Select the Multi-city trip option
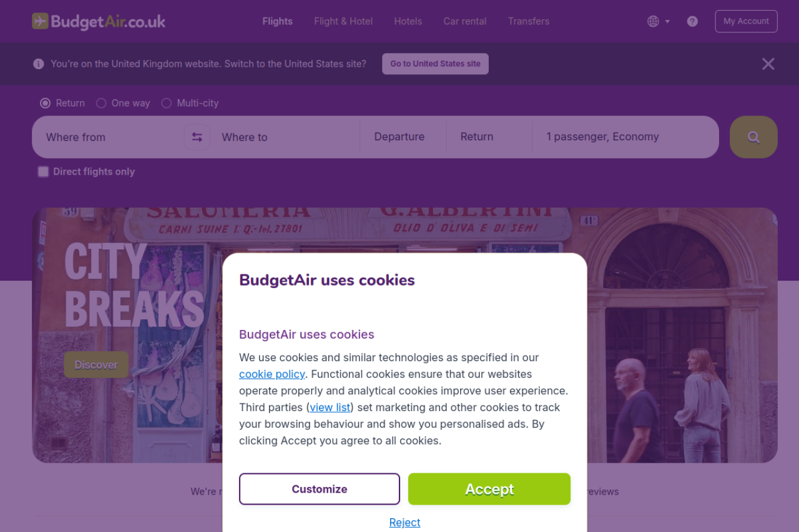Screen dimensions: 799x532 [167, 104]
